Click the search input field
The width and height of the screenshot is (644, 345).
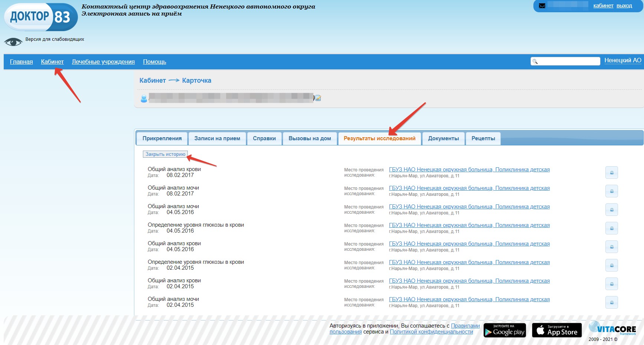(x=569, y=61)
